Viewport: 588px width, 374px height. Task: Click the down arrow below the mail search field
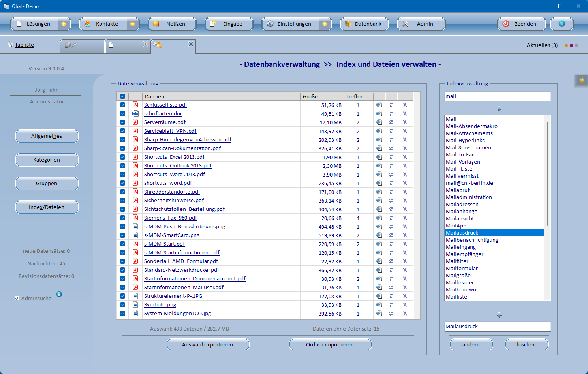click(499, 109)
